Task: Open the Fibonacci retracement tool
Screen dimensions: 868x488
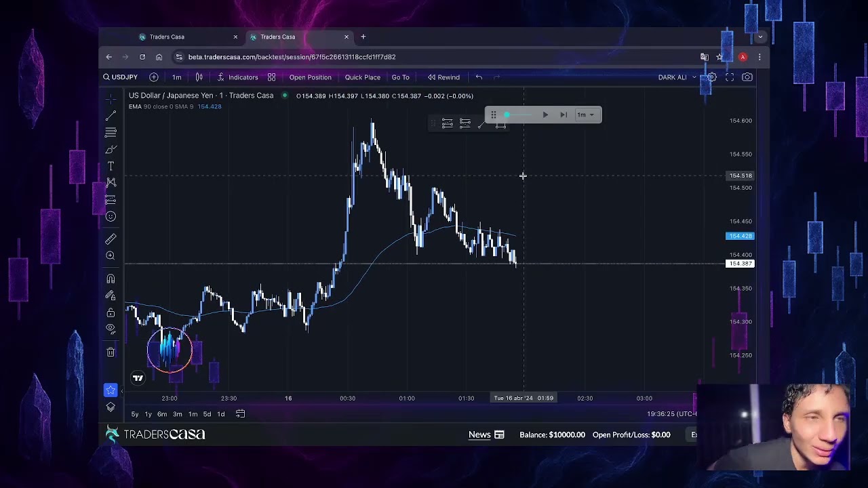Action: (111, 132)
